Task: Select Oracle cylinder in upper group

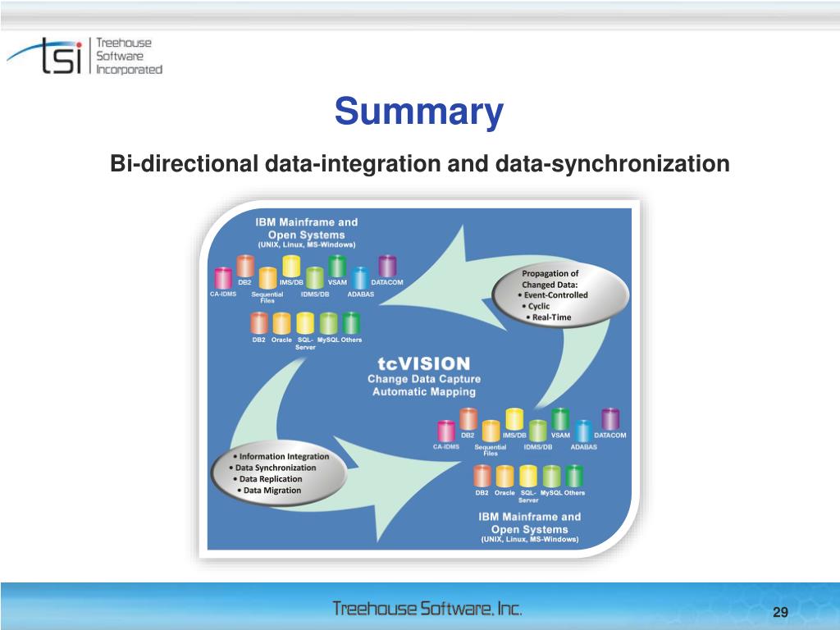Action: point(282,323)
